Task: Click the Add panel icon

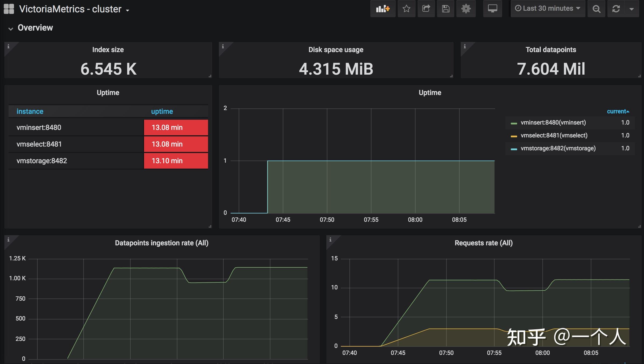Action: point(383,9)
